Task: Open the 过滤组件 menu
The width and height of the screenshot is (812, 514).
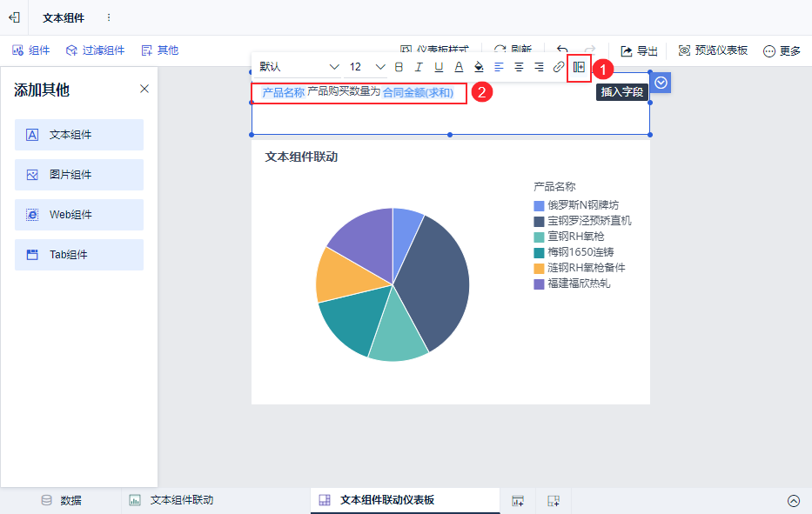Action: click(x=95, y=50)
